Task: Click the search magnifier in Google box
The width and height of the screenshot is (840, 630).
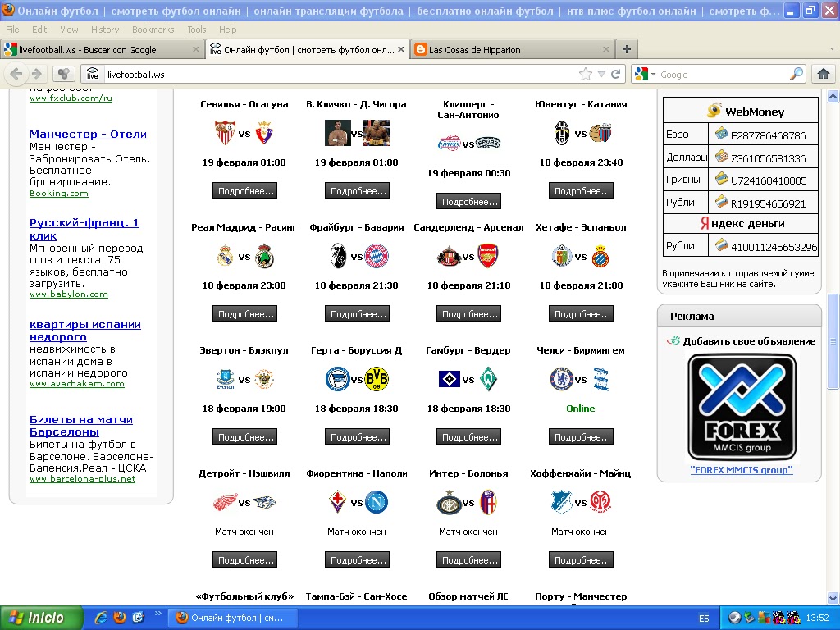Action: click(x=797, y=74)
